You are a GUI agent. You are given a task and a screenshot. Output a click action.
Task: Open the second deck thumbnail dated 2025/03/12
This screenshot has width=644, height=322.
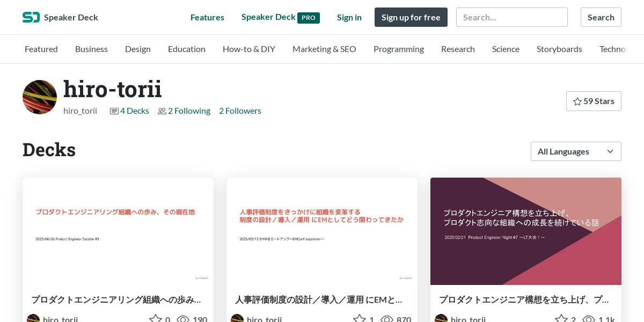pos(322,231)
